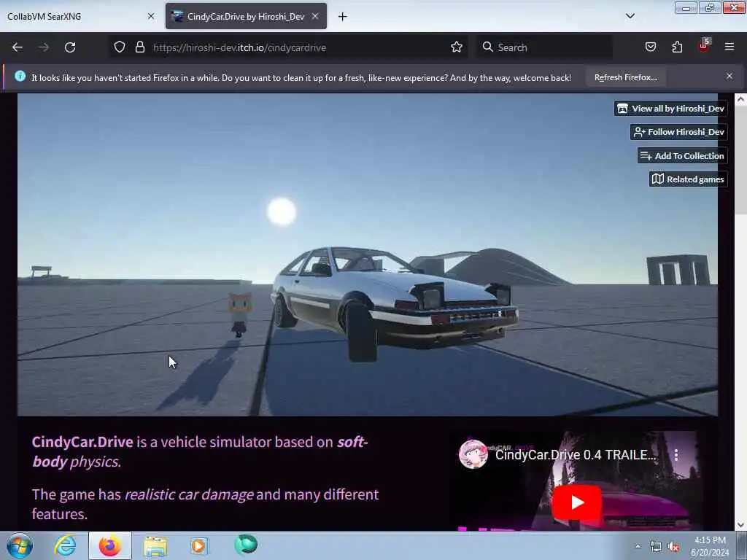Screen dimensions: 747x560
Task: Follow Hiroshi_Dev on itch.io
Action: pyautogui.click(x=678, y=132)
